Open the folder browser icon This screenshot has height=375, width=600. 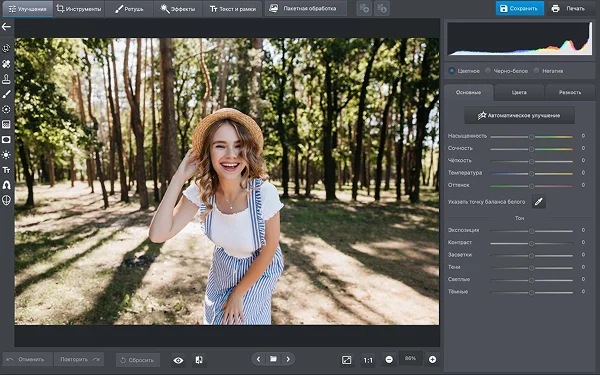click(x=273, y=359)
